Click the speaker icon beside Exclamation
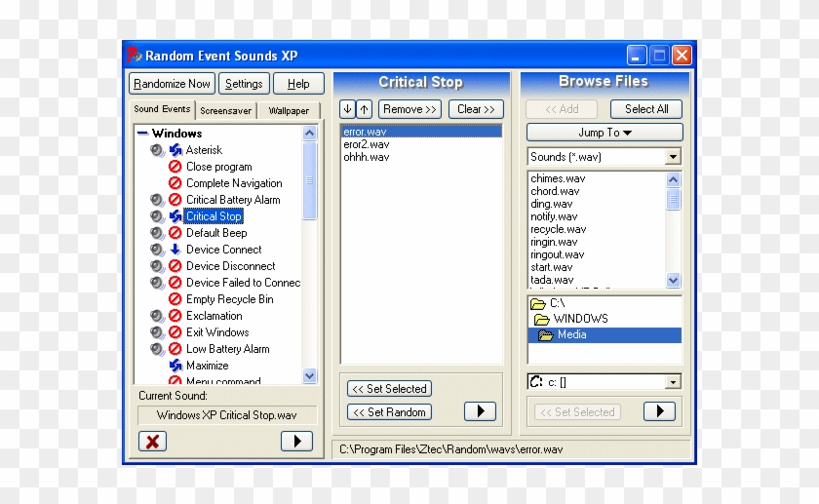Screen dimensions: 819x504 click(157, 316)
